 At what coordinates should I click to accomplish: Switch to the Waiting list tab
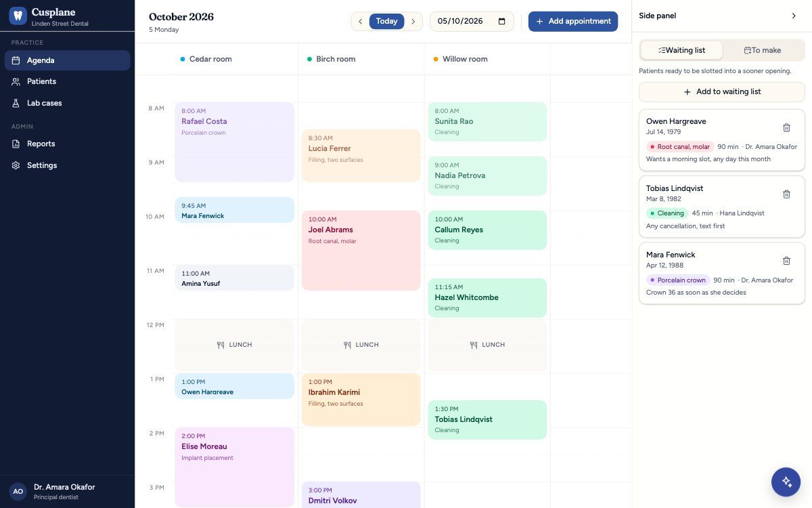point(681,50)
